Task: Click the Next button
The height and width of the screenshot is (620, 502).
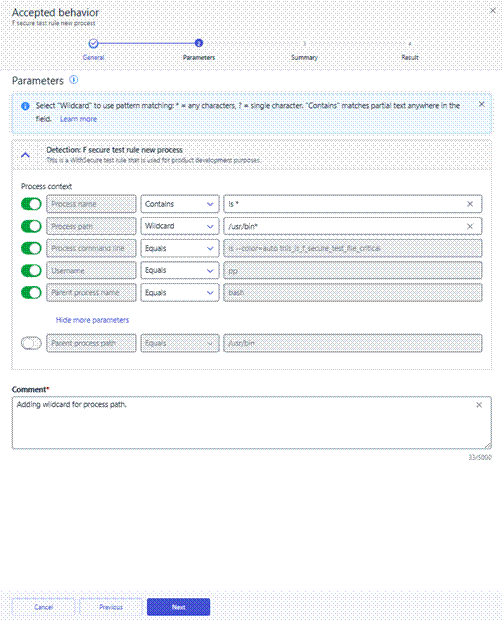Action: tap(178, 607)
